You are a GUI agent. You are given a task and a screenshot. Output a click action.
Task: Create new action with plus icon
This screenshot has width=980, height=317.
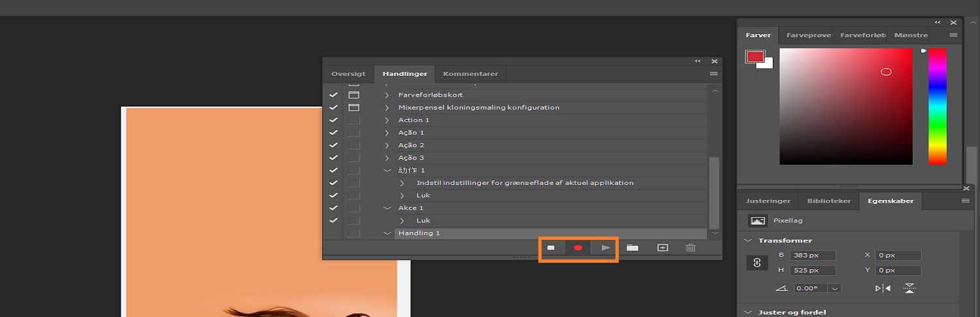[662, 248]
